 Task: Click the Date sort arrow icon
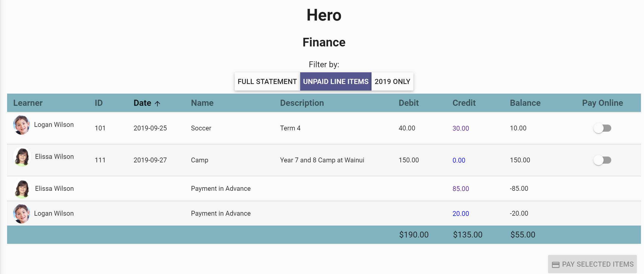(x=157, y=104)
